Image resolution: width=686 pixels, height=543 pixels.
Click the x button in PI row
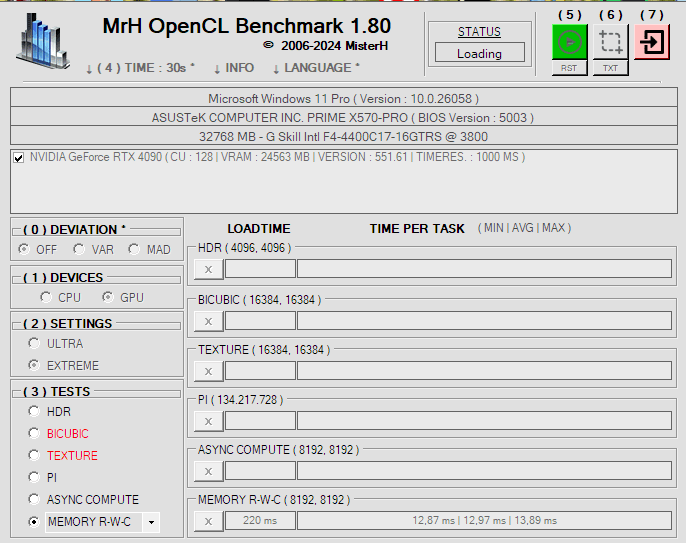tap(209, 421)
